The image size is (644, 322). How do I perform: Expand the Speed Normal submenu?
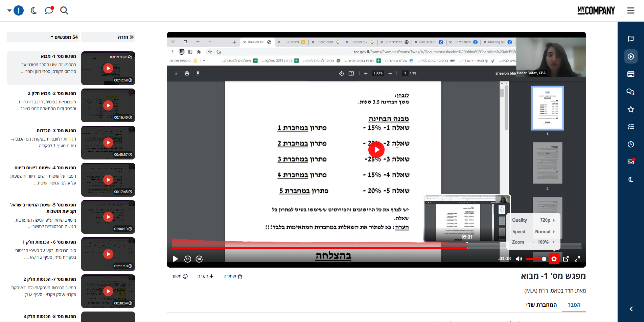(545, 231)
